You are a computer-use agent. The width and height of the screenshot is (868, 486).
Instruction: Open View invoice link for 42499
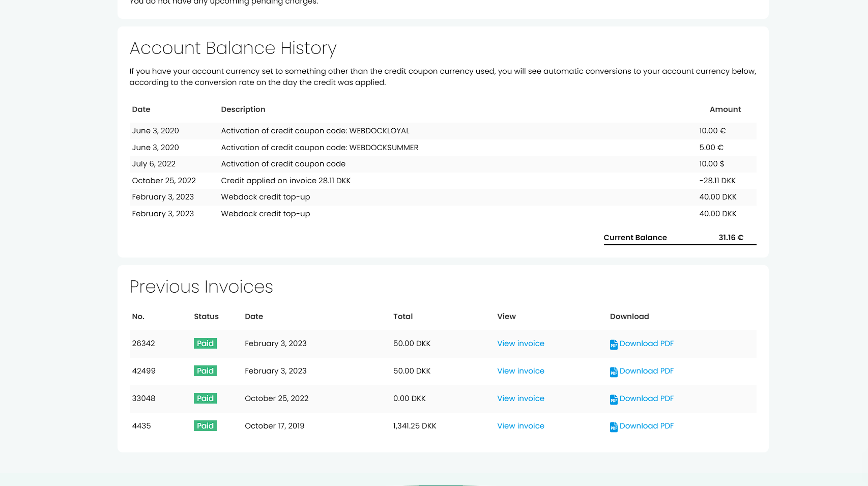520,371
